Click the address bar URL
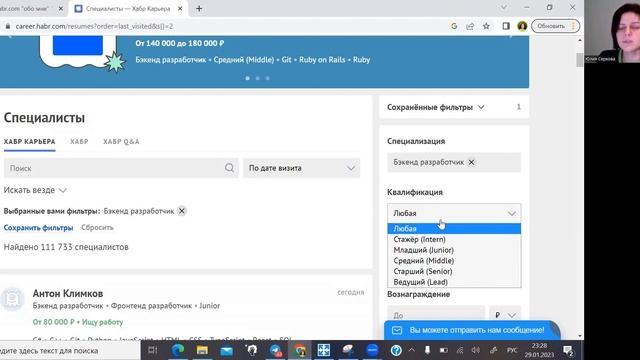The image size is (640, 360). (94, 26)
